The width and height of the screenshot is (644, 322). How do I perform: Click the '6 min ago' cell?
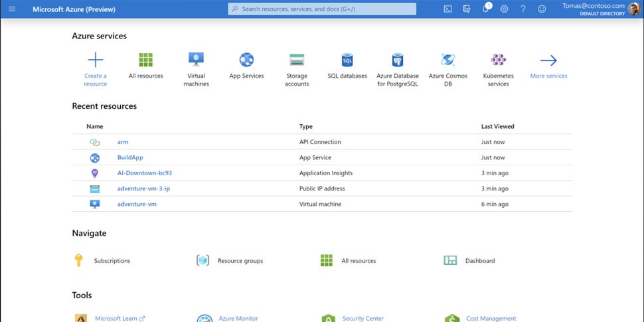pos(495,204)
